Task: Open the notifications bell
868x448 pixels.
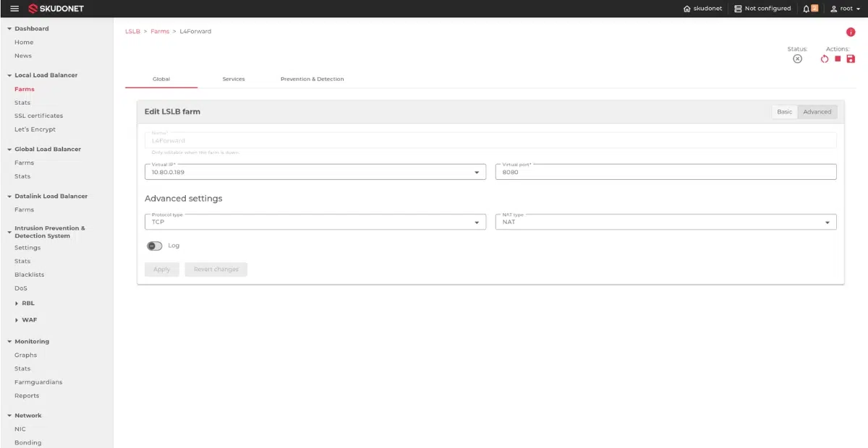Action: click(807, 9)
